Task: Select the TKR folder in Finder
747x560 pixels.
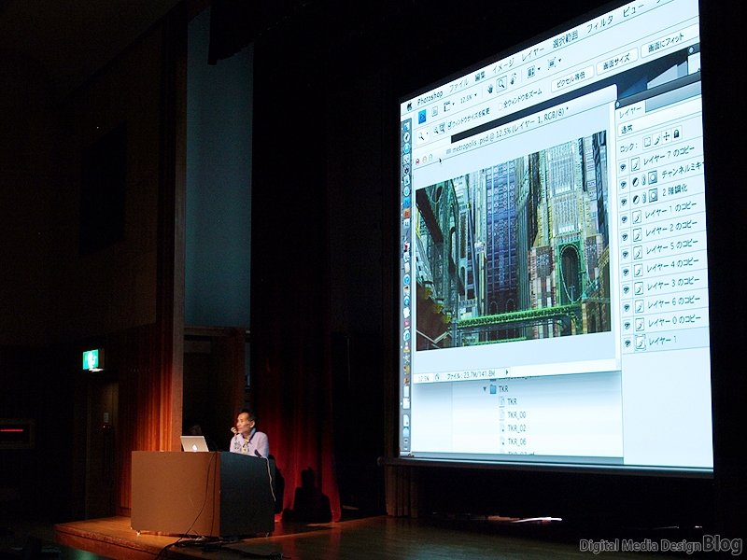Action: tap(499, 389)
